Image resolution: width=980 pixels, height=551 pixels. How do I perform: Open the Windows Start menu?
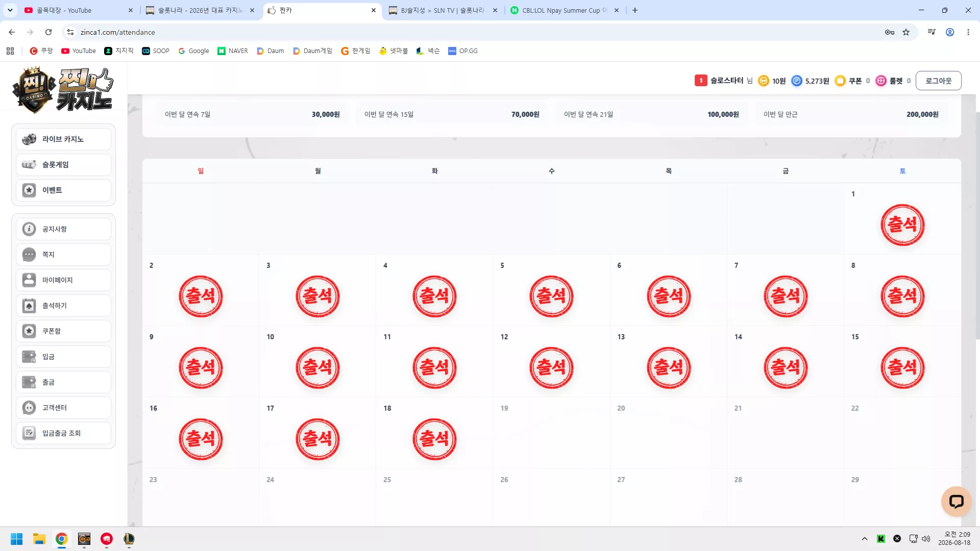[x=16, y=539]
